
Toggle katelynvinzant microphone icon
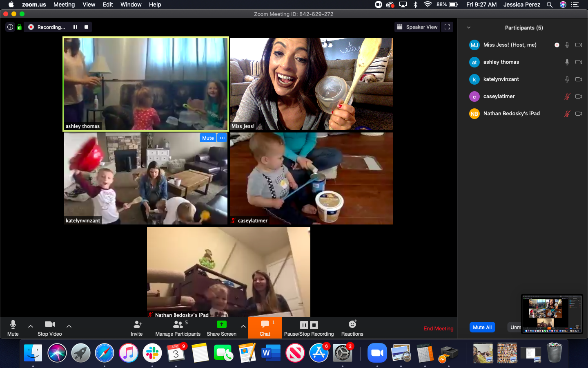(x=567, y=79)
